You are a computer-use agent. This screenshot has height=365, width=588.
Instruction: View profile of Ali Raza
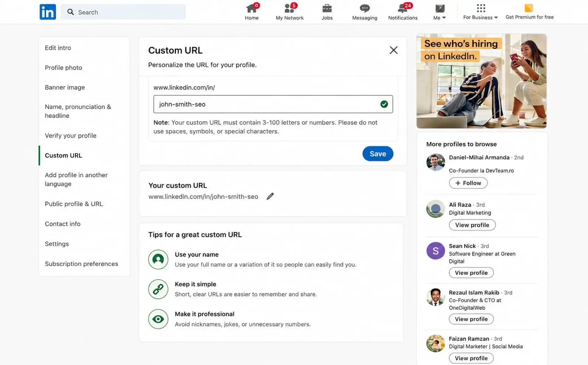pyautogui.click(x=472, y=225)
